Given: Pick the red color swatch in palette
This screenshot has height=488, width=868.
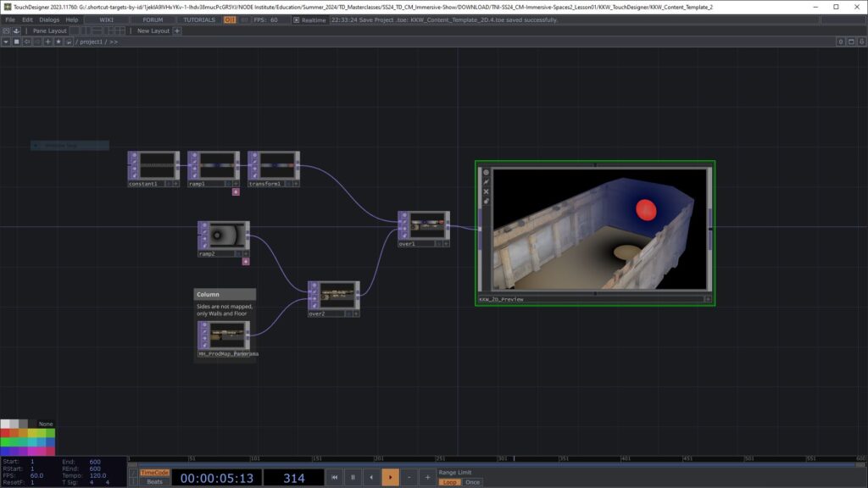Looking at the screenshot, I should (x=5, y=433).
